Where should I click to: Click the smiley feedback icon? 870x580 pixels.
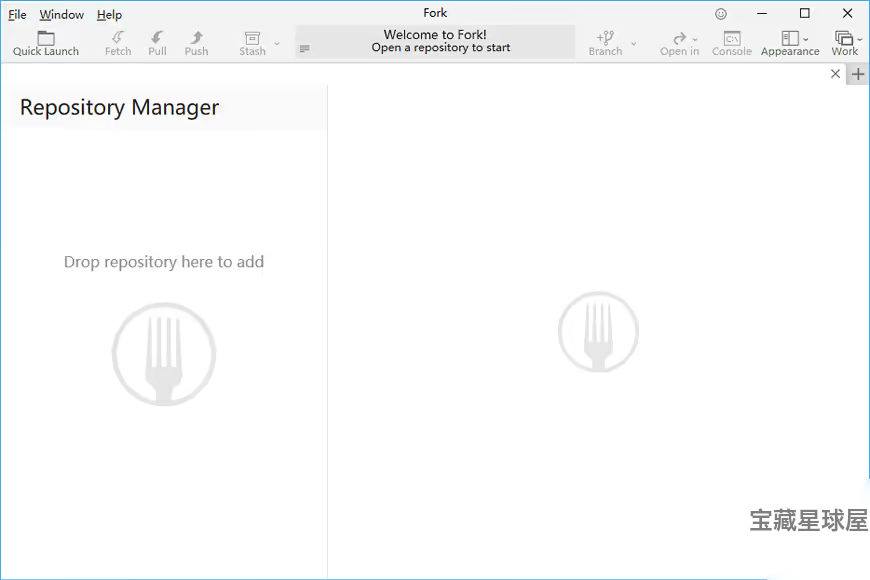click(x=721, y=14)
